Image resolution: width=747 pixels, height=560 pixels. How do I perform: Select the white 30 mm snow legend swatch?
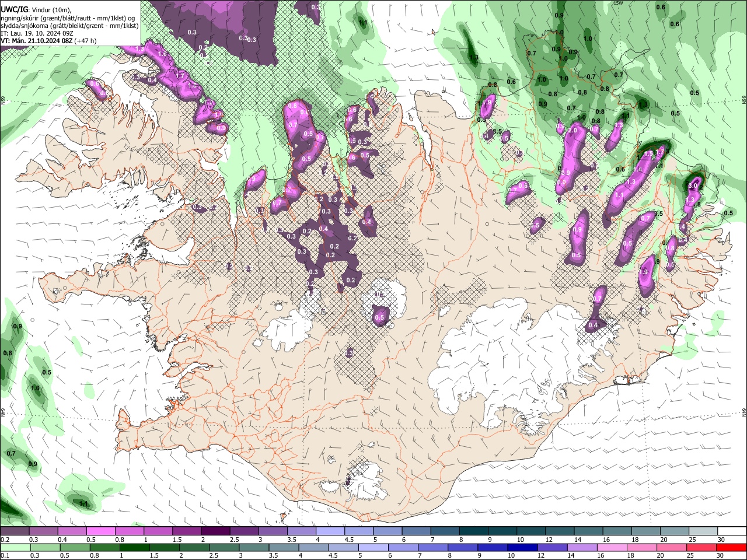tap(731, 531)
